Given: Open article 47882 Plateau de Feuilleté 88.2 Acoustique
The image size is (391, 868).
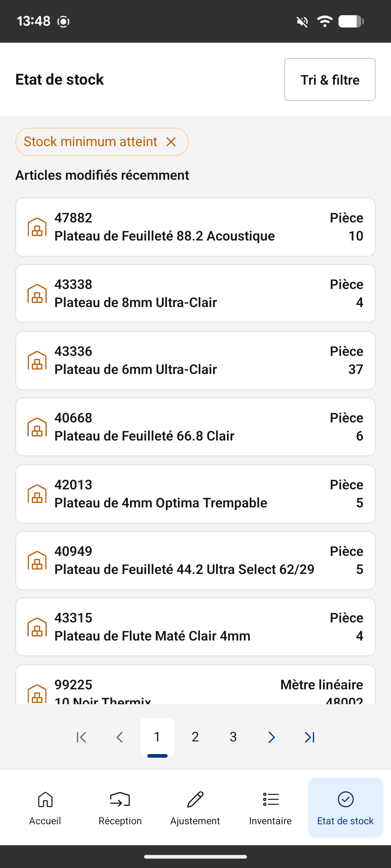Looking at the screenshot, I should (195, 227).
